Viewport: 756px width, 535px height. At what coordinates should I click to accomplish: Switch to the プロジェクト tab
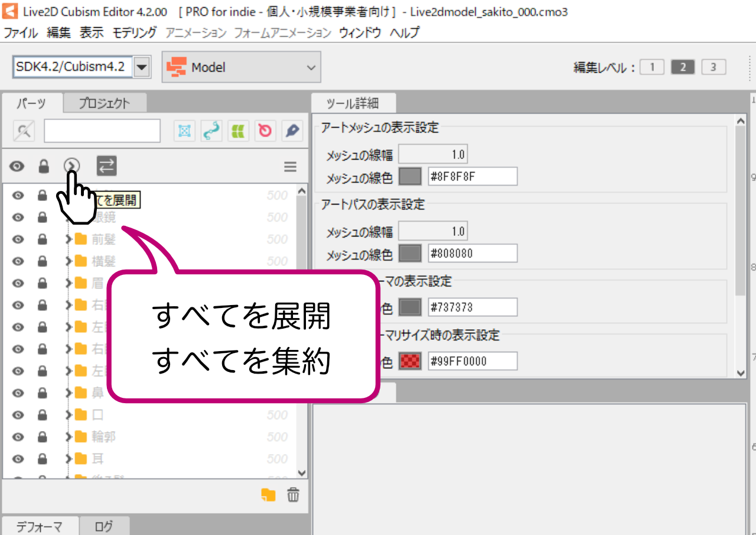click(x=105, y=103)
